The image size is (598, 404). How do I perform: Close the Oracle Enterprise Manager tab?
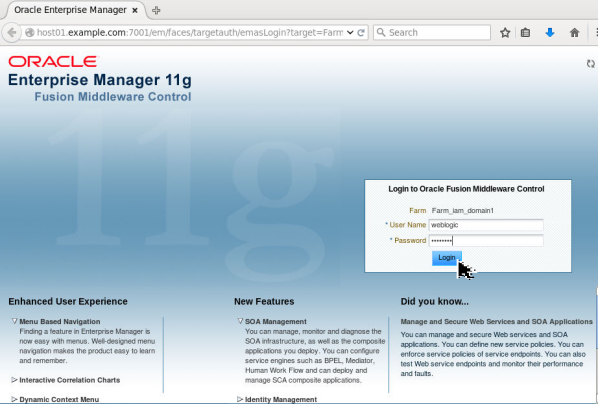tap(135, 11)
